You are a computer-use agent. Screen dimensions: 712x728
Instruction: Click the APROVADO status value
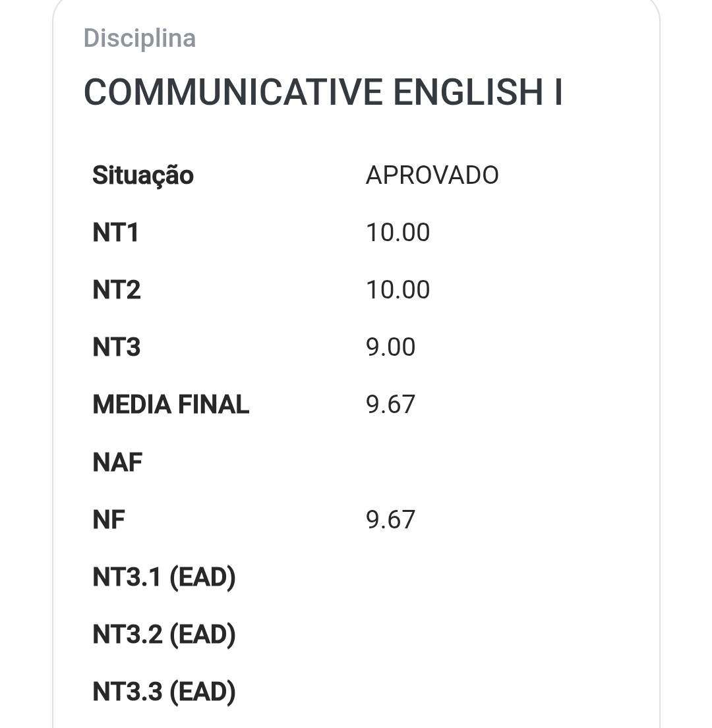pos(432,175)
